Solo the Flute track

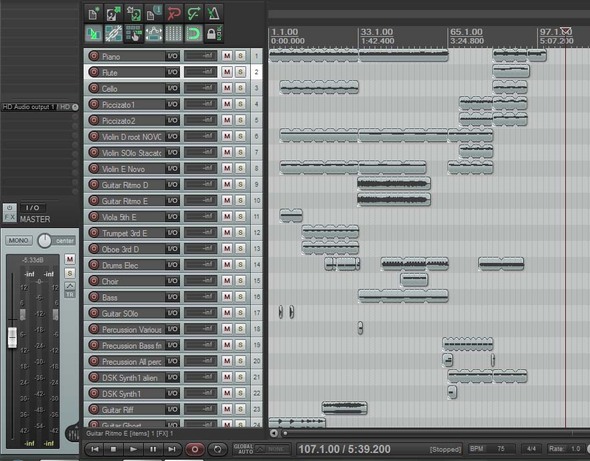[240, 72]
